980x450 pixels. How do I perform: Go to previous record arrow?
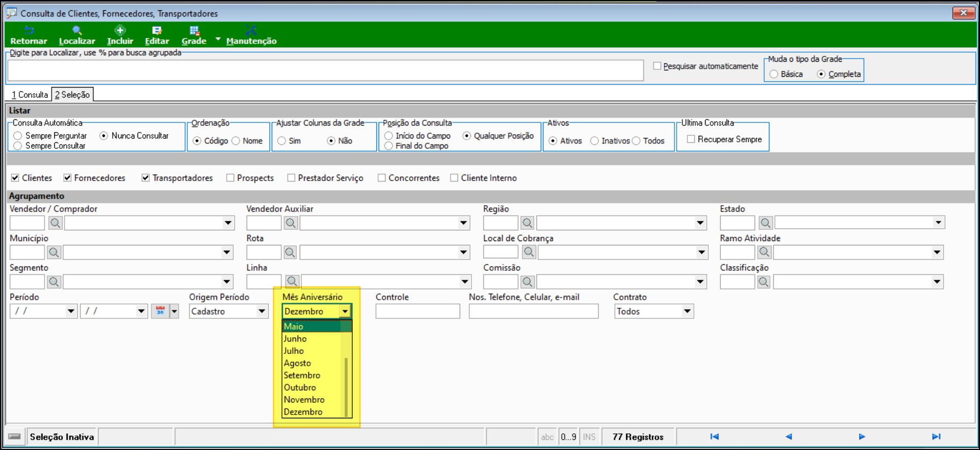click(x=788, y=437)
